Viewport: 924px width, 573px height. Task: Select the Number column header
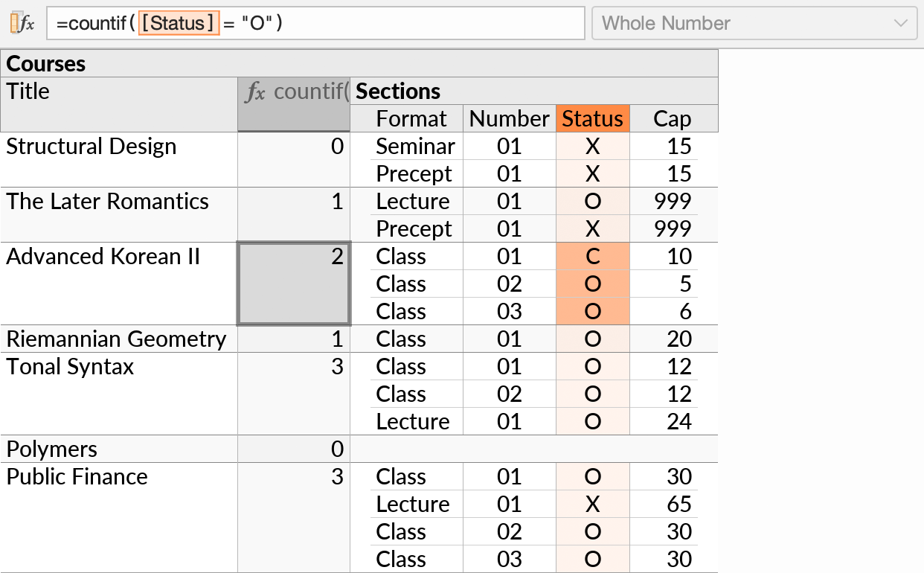509,118
